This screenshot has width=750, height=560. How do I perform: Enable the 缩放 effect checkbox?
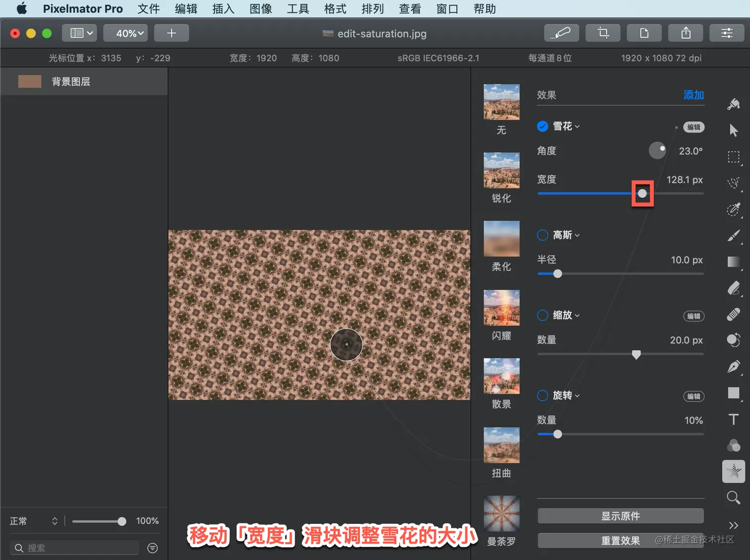click(x=543, y=315)
